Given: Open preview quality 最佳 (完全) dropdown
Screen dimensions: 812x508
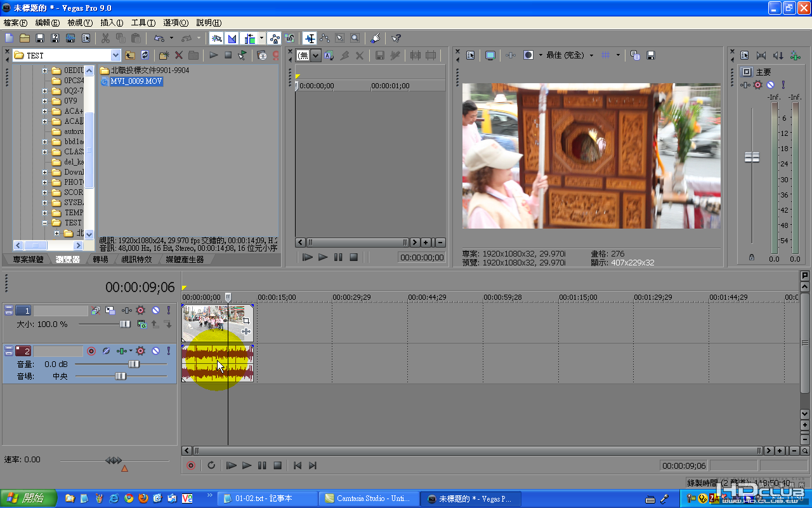Looking at the screenshot, I should click(591, 55).
